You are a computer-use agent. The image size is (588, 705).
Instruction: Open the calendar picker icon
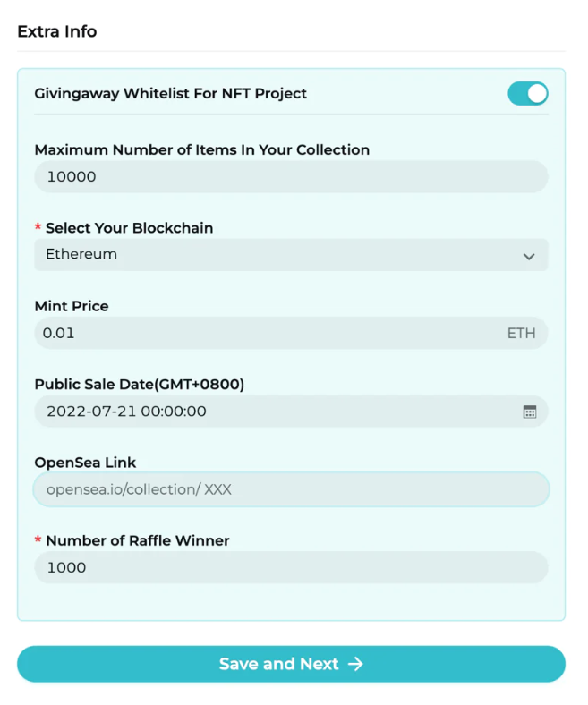click(x=530, y=412)
